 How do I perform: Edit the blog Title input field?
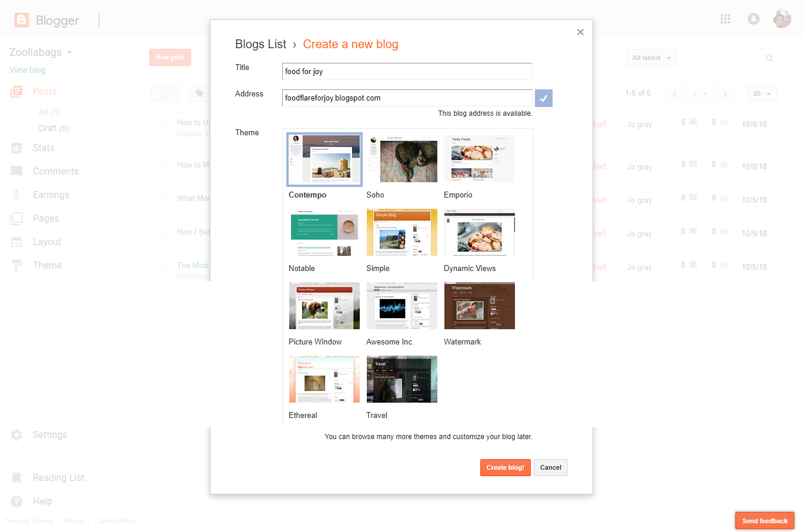click(x=407, y=71)
